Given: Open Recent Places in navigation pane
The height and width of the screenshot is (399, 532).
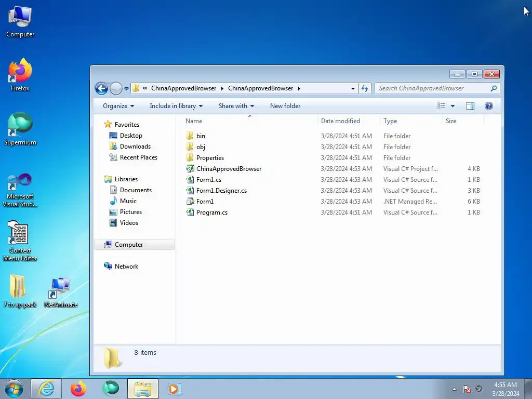Looking at the screenshot, I should click(138, 157).
